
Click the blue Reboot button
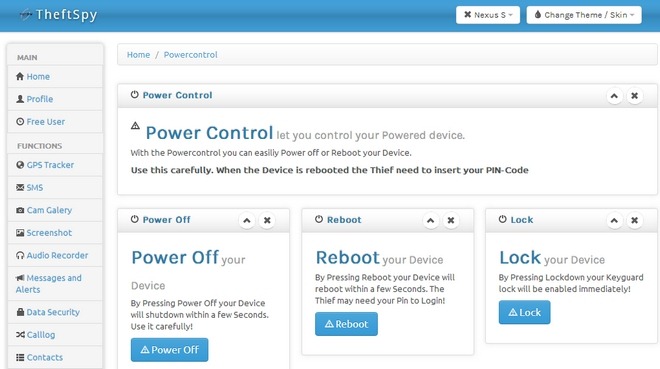[x=346, y=324]
